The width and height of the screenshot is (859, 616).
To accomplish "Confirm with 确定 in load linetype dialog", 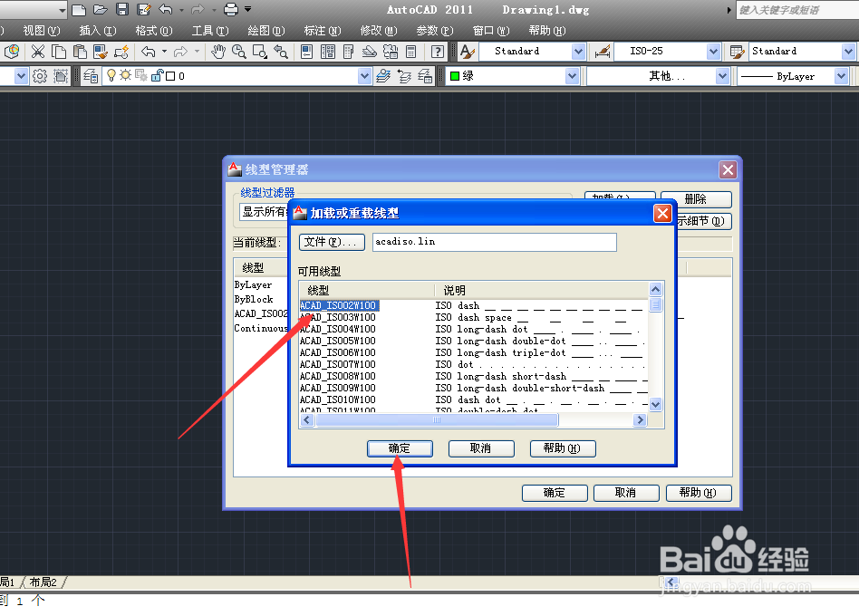I will coord(400,448).
